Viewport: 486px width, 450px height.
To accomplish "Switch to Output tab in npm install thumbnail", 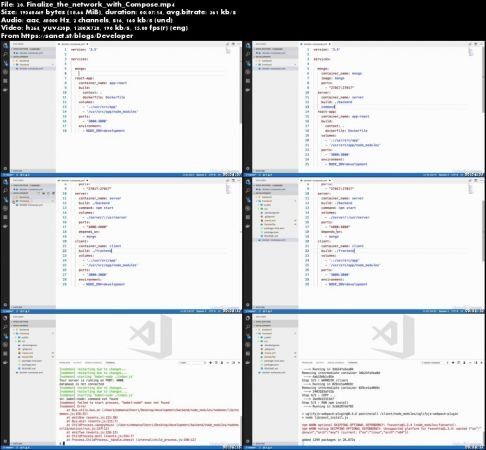I will tap(320, 362).
